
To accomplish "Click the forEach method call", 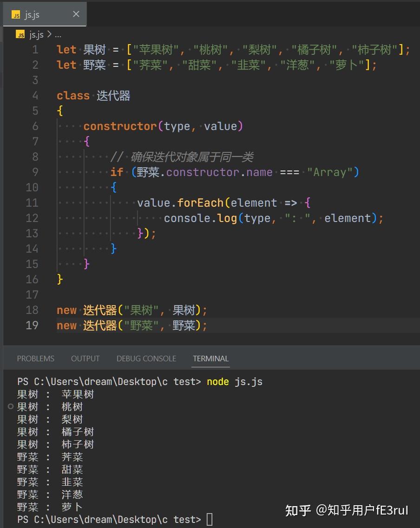I will coord(200,203).
